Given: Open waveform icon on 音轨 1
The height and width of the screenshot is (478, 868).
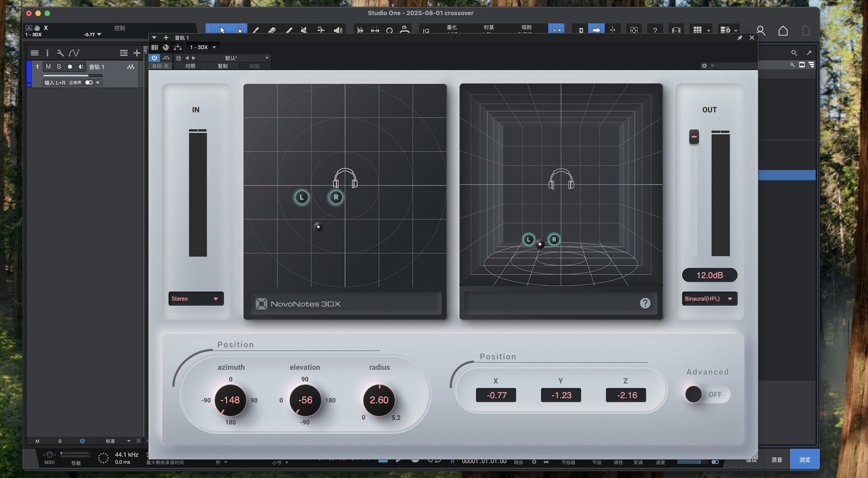Looking at the screenshot, I should pos(131,67).
